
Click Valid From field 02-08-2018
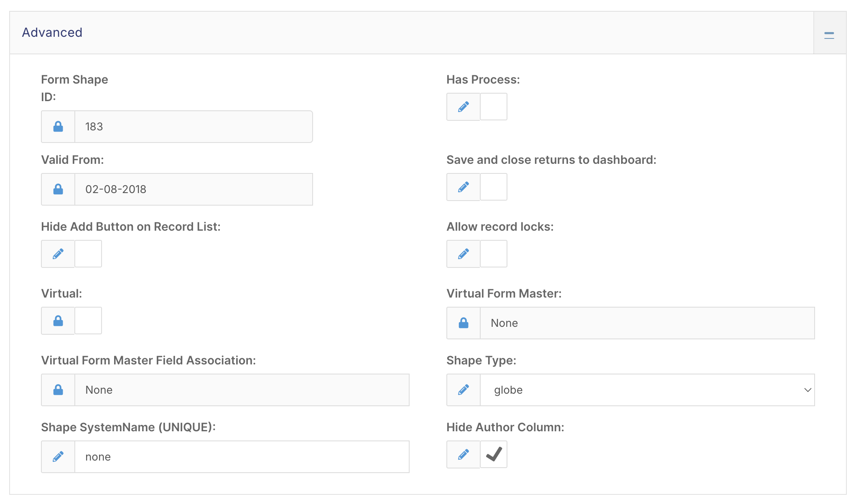(x=194, y=189)
